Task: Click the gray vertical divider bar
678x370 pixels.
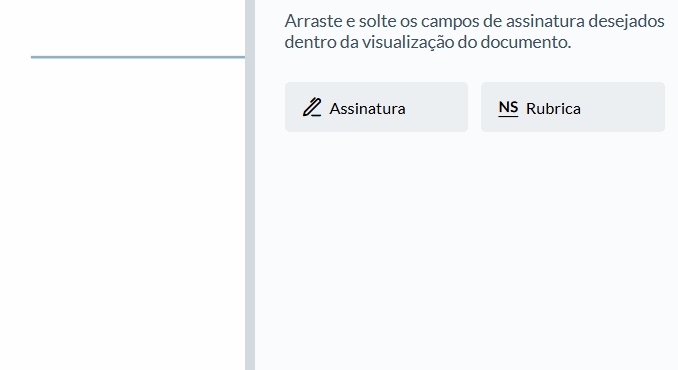Action: click(x=250, y=185)
